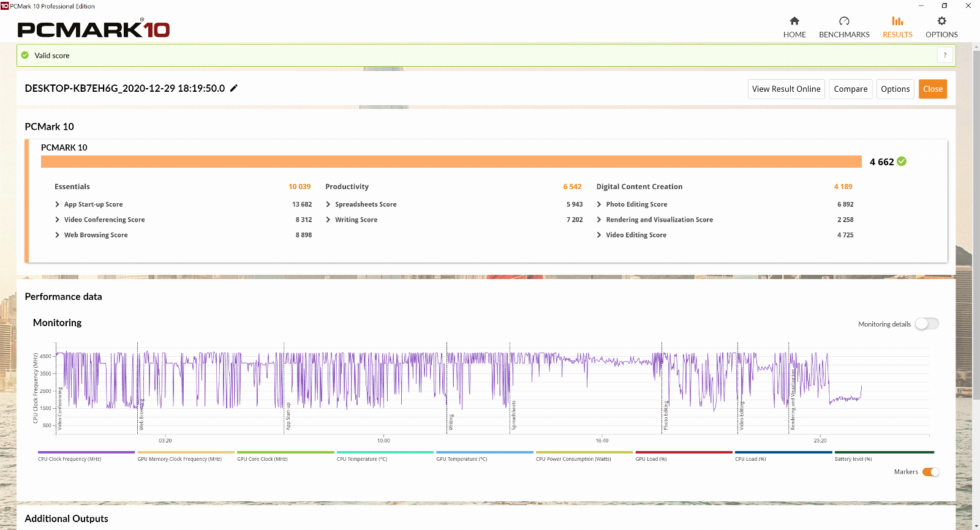Open the Benchmarks gauge icon
Screen dimensions: 980x530
(x=844, y=21)
